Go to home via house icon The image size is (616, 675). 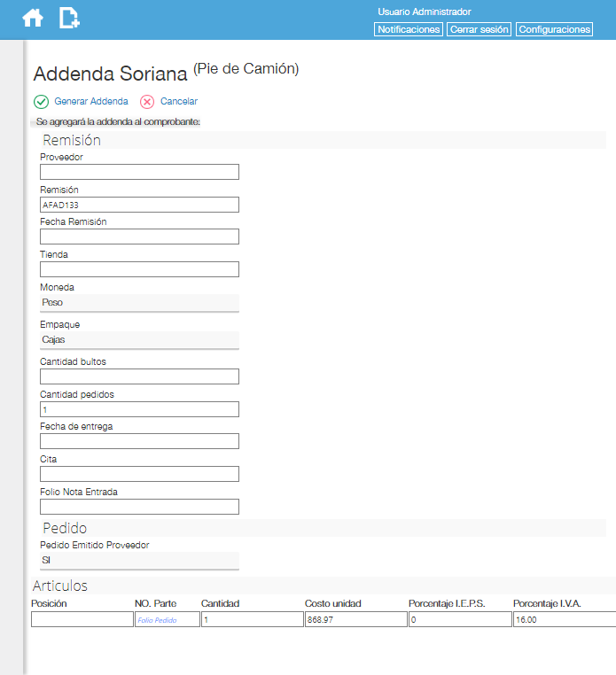coord(33,18)
